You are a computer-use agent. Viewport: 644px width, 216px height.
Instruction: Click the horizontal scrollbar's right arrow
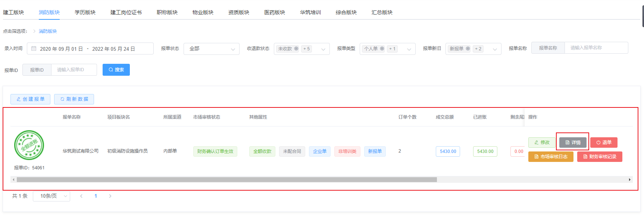630,180
